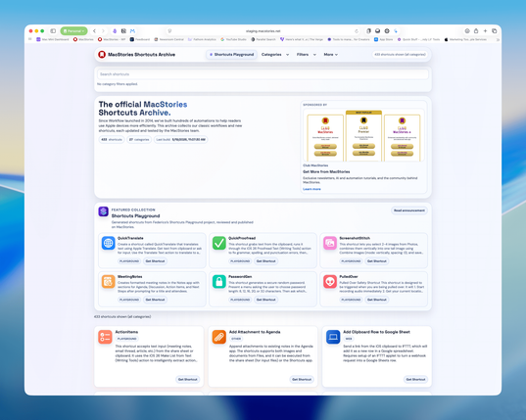The height and width of the screenshot is (420, 526).
Task: Expand the Categories dropdown
Action: tap(275, 54)
